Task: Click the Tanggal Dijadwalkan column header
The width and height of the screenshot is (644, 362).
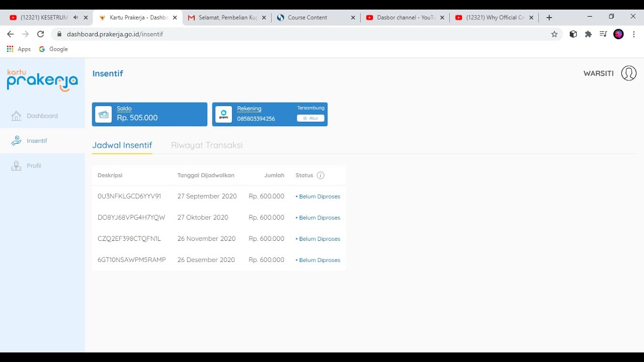Action: click(206, 175)
